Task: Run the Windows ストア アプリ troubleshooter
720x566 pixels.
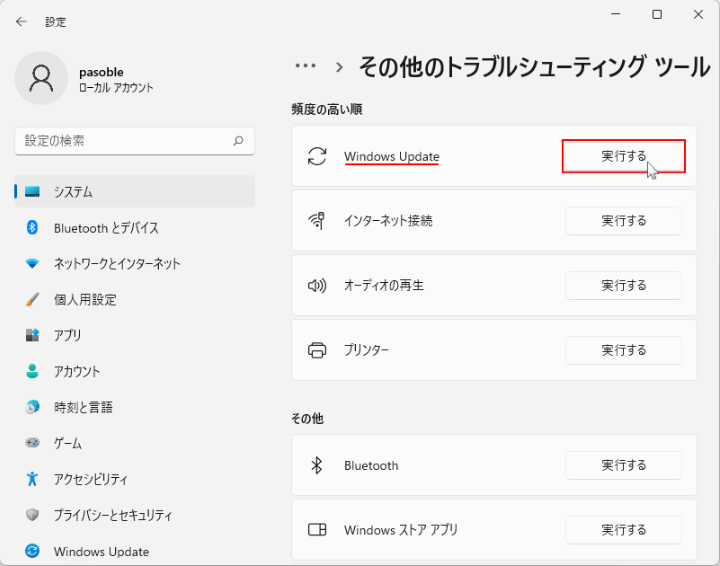Action: [x=623, y=530]
